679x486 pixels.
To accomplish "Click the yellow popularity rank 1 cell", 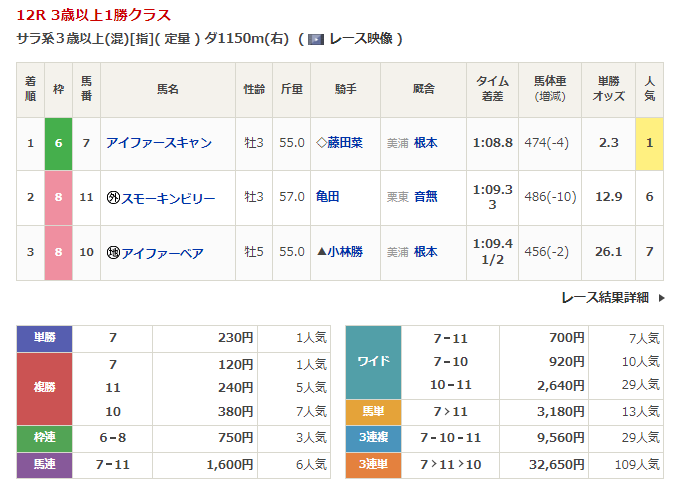I will tap(649, 143).
